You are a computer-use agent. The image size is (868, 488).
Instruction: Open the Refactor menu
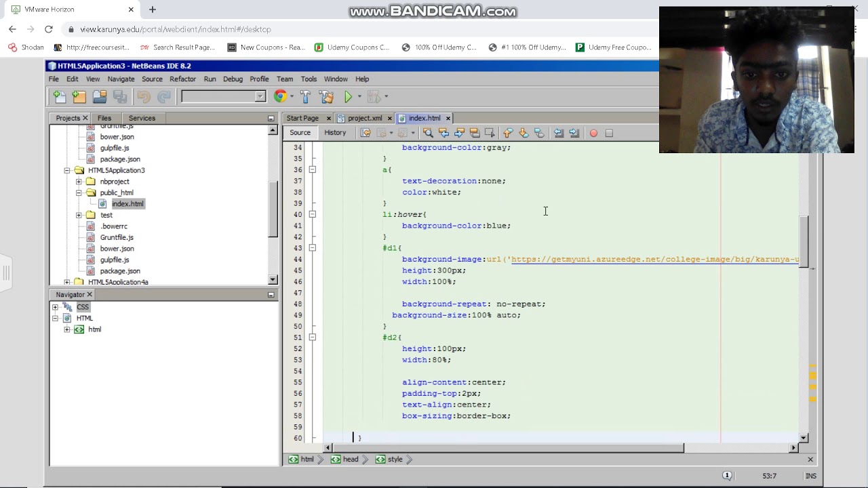click(182, 79)
